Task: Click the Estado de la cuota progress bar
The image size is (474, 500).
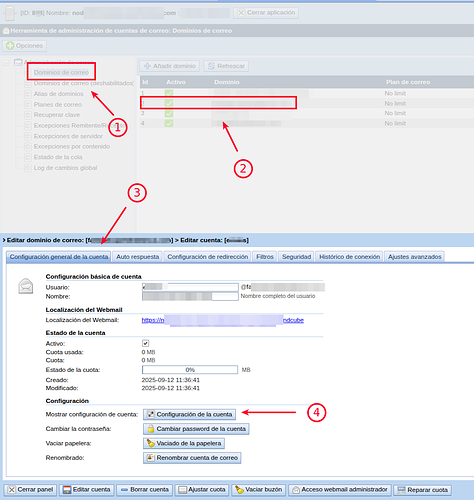Action: (190, 370)
